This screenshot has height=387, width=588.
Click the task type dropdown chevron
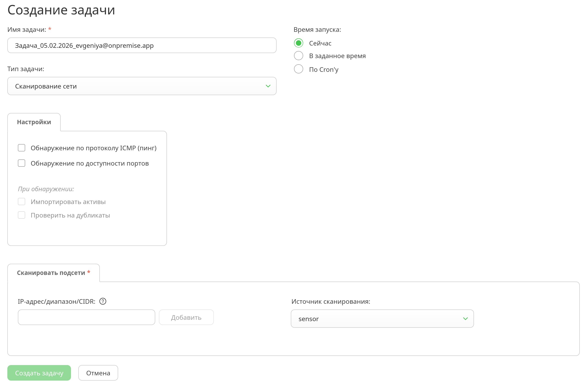tap(268, 86)
